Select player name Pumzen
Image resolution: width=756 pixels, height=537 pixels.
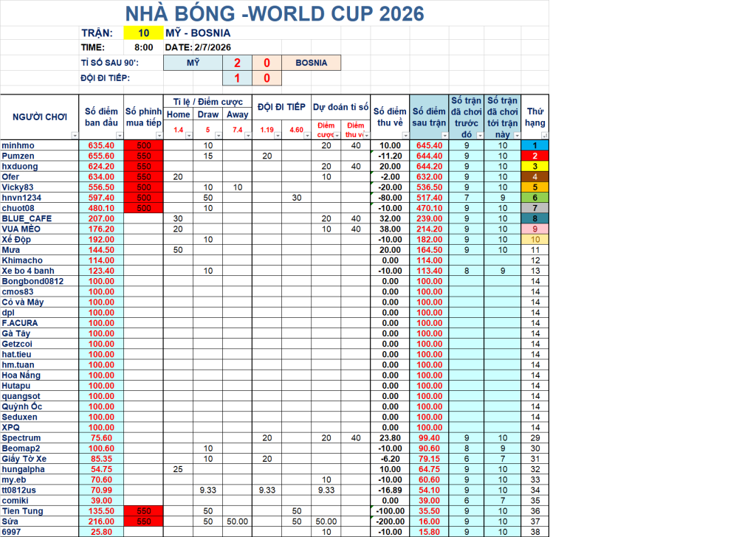pos(18,156)
